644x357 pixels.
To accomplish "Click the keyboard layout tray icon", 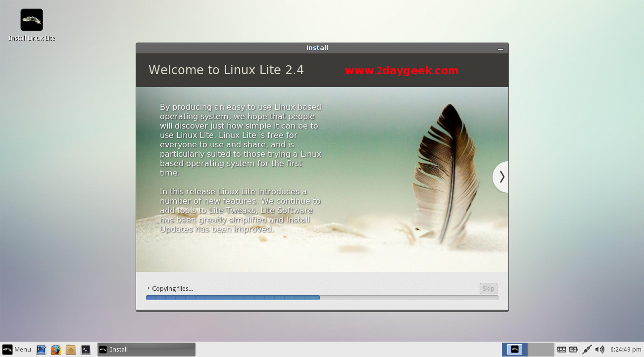I will [561, 350].
